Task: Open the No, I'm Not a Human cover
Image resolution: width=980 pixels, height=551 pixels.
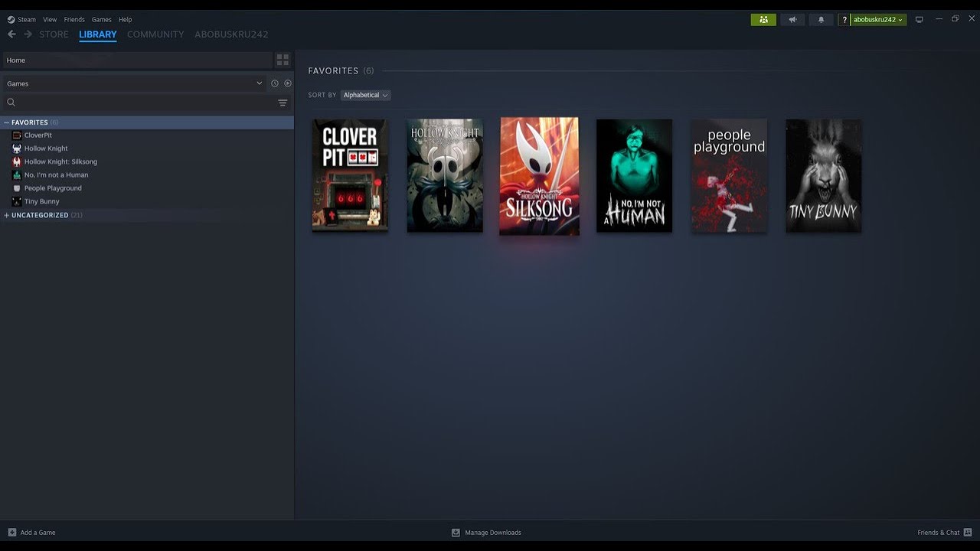Action: [x=634, y=175]
